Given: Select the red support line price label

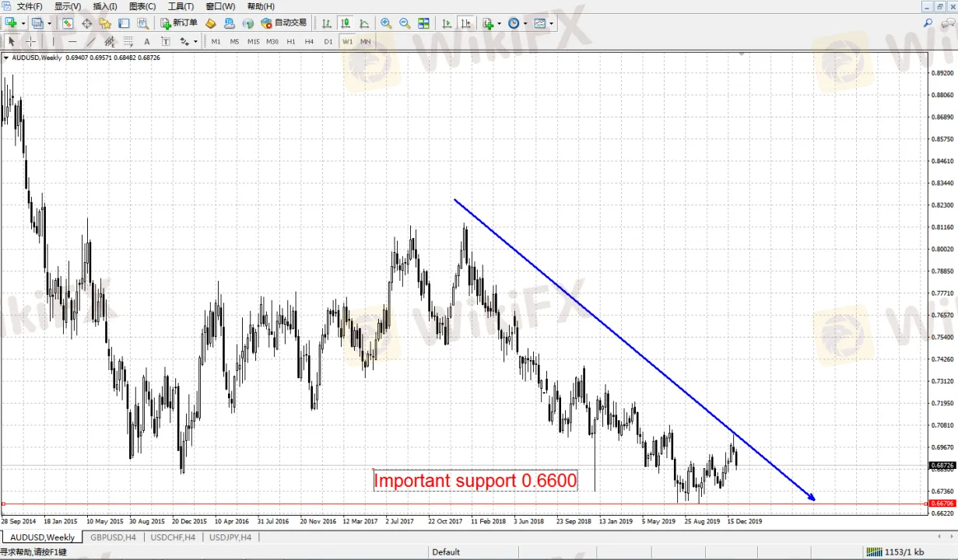Looking at the screenshot, I should [x=942, y=503].
